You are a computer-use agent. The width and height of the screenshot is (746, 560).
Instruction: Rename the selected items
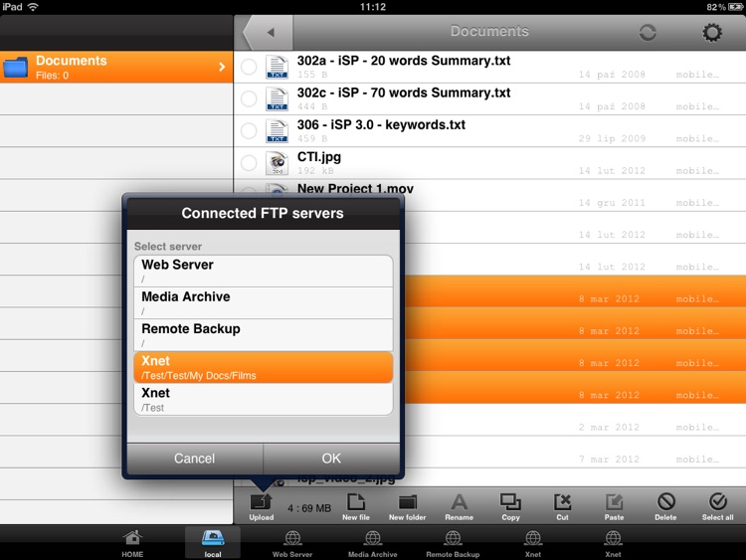click(460, 507)
